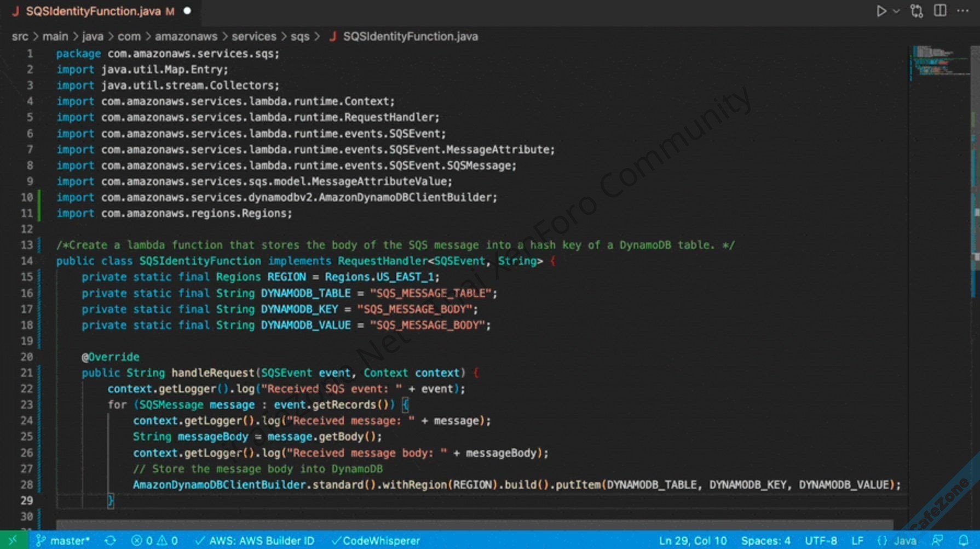Open the notifications bell
Screen dimensions: 980x549
(964, 540)
